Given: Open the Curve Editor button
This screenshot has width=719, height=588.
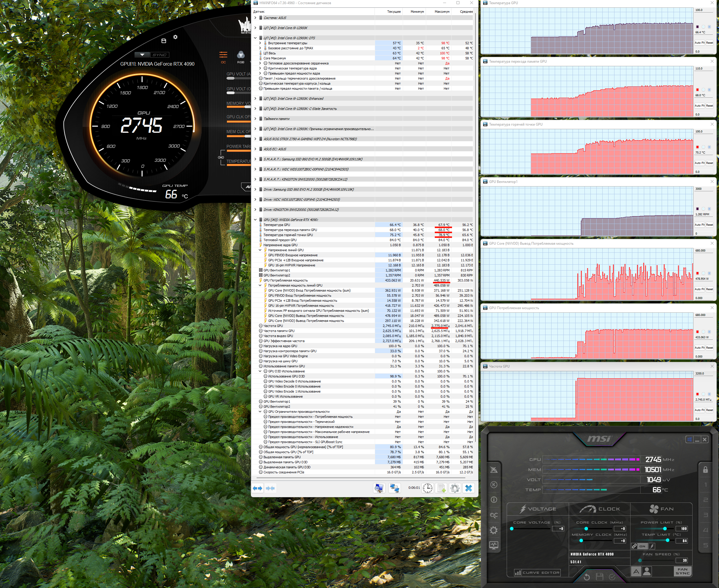Looking at the screenshot, I should pyautogui.click(x=537, y=573).
